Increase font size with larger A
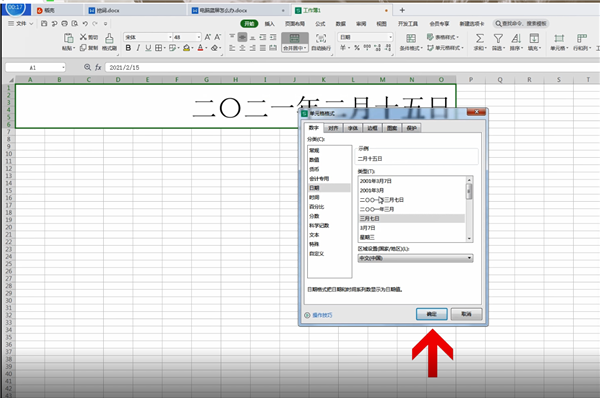 (x=207, y=37)
